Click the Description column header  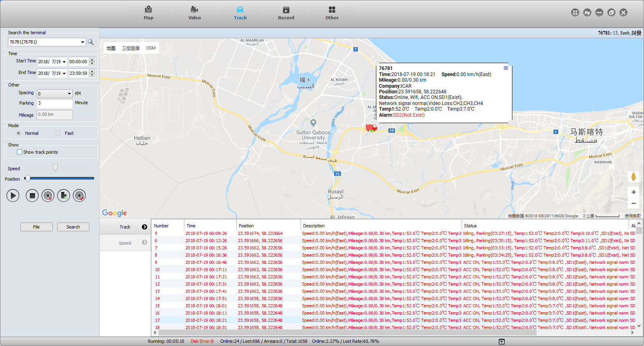(381, 226)
